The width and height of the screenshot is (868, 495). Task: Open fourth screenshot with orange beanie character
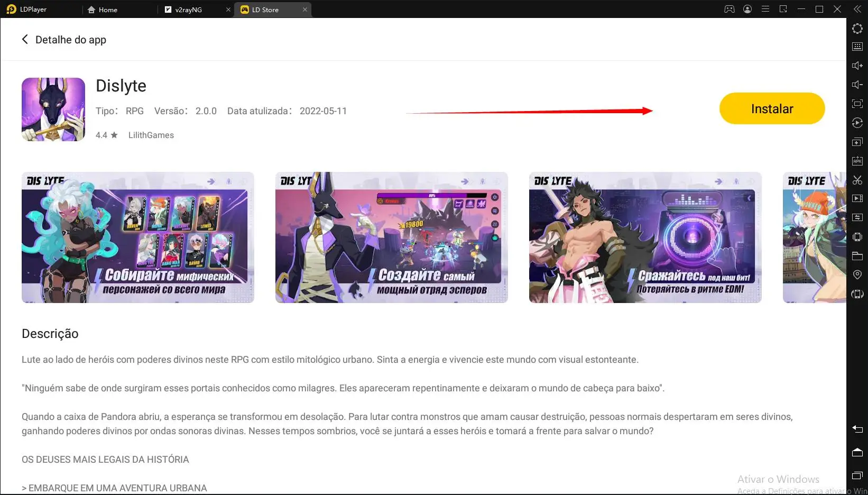(815, 237)
